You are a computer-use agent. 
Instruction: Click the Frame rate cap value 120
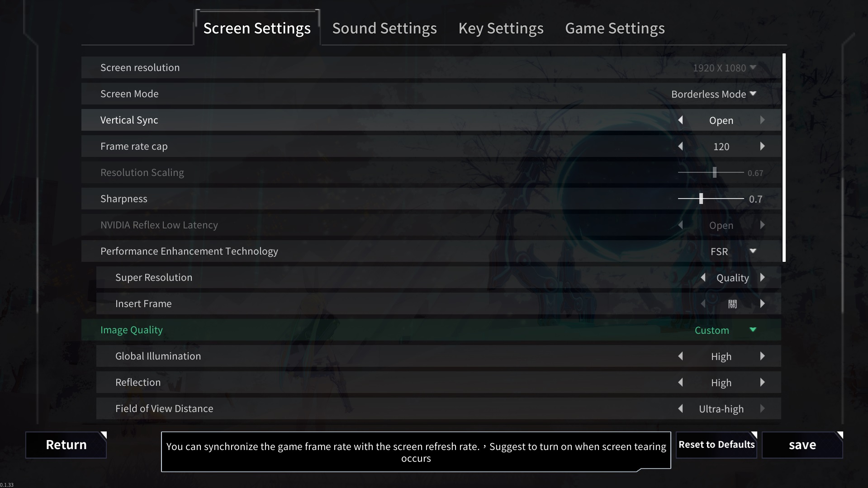click(721, 147)
